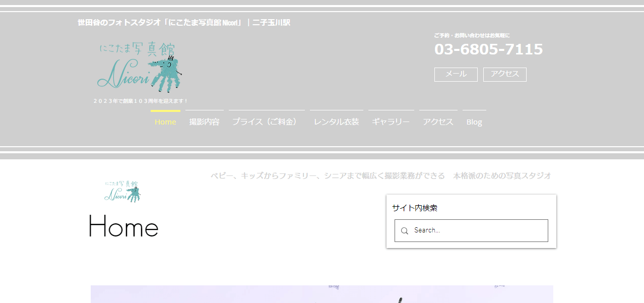Click the banner photo at page bottom
Screen dimensions: 644x303
tap(321, 294)
